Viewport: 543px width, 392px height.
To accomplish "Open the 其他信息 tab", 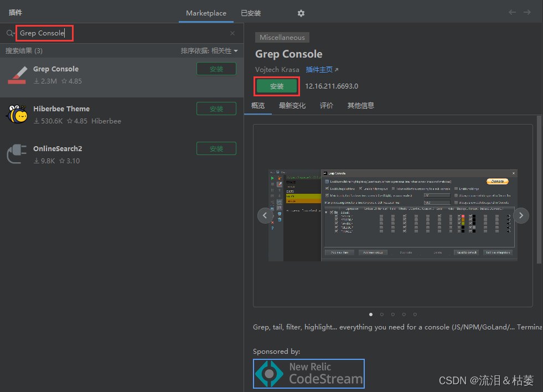I will click(x=360, y=106).
